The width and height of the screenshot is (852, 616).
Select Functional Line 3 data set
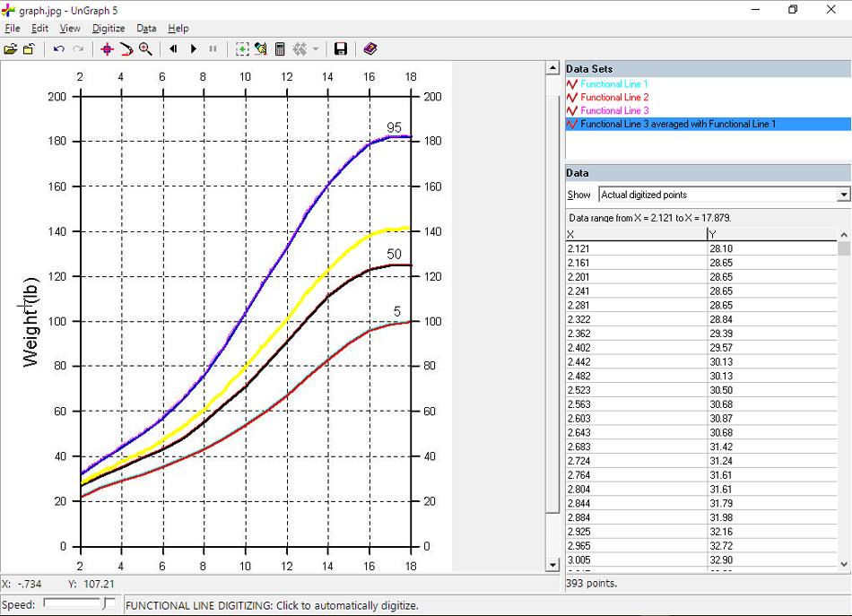[x=614, y=111]
